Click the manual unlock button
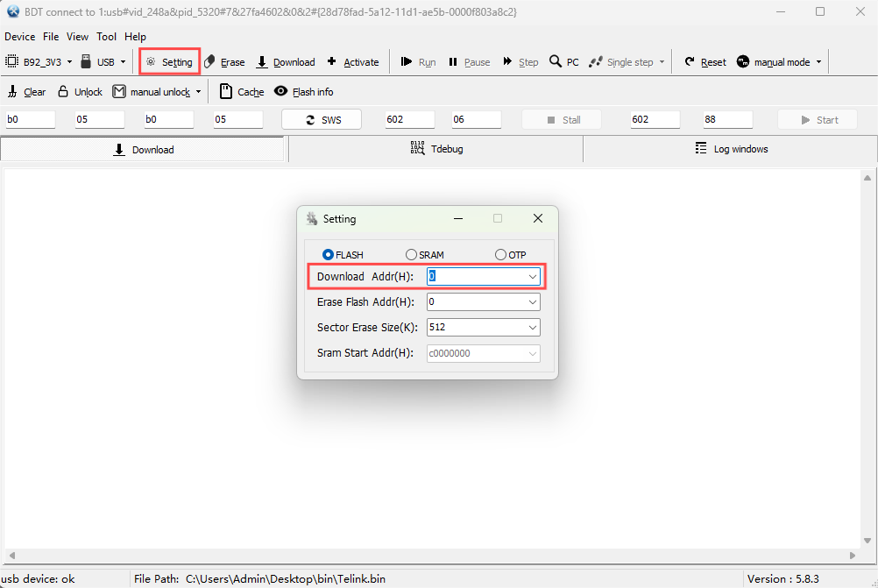This screenshot has width=878, height=588. coord(152,92)
